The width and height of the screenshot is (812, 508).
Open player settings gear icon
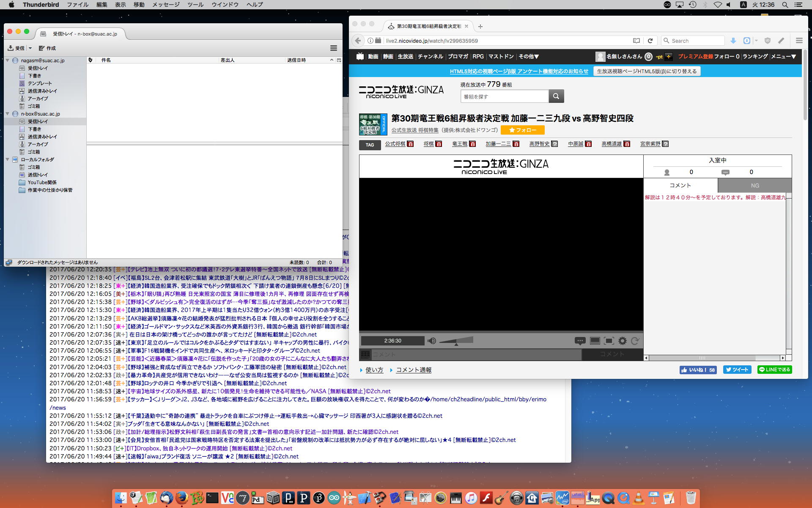623,341
